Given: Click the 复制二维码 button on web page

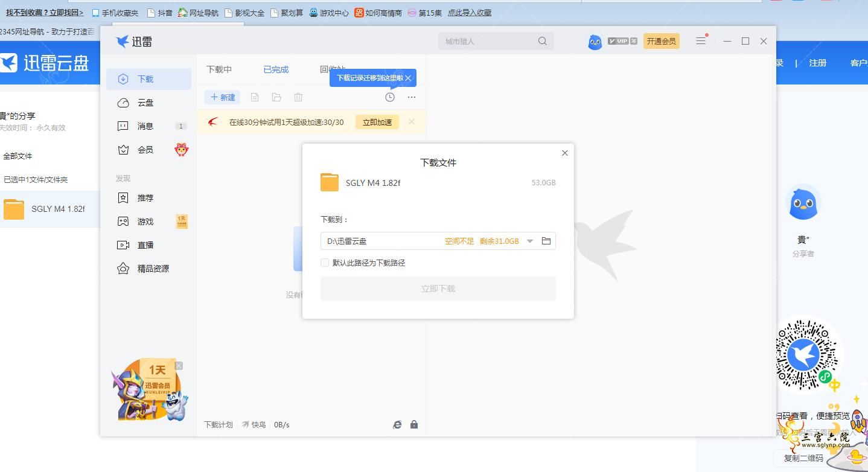Looking at the screenshot, I should [x=803, y=458].
